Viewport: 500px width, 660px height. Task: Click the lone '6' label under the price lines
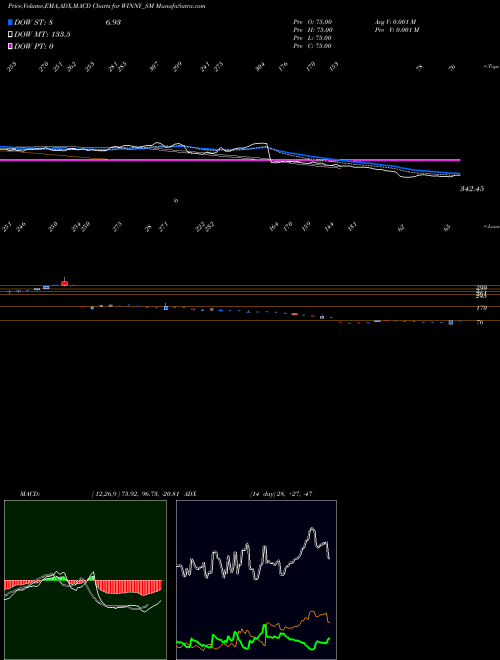coord(176,201)
